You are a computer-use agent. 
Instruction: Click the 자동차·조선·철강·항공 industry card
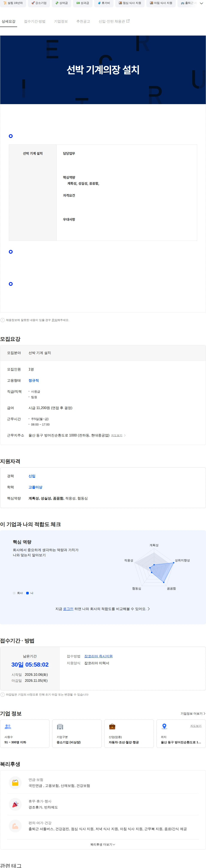[x=129, y=734]
